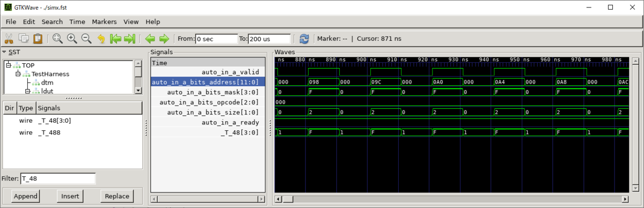Image resolution: width=644 pixels, height=208 pixels.
Task: Click the Zoom In magnifier icon
Action: 72,39
